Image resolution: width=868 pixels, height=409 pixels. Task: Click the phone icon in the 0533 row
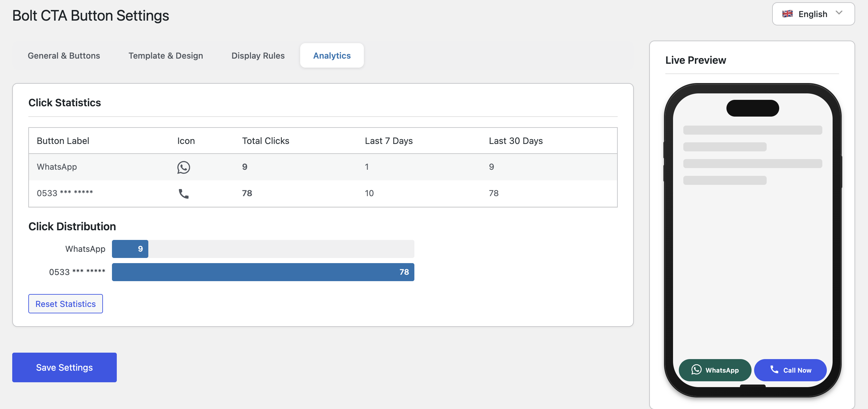pos(184,194)
